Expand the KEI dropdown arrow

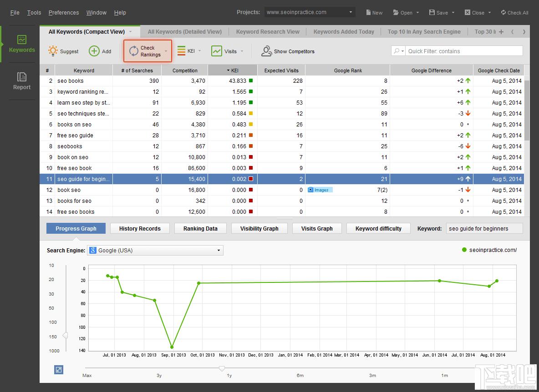click(200, 51)
